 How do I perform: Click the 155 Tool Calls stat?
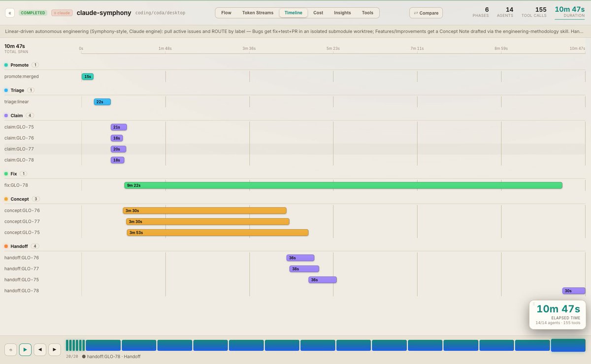[x=534, y=12]
